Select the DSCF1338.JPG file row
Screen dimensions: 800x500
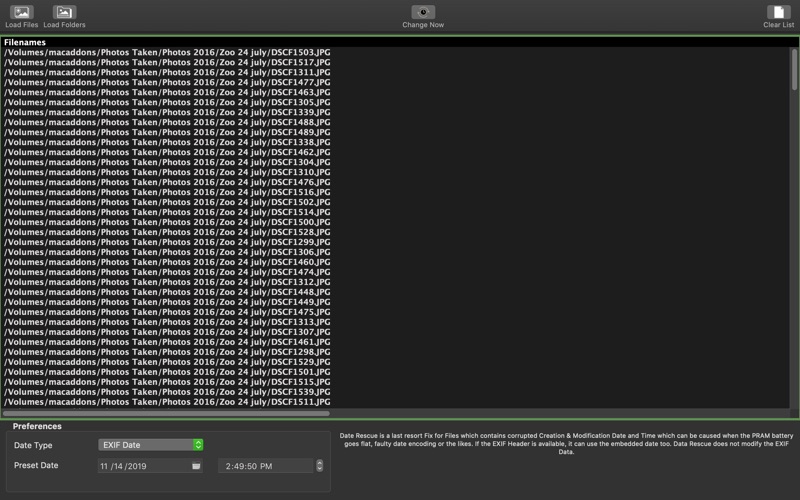click(x=396, y=142)
